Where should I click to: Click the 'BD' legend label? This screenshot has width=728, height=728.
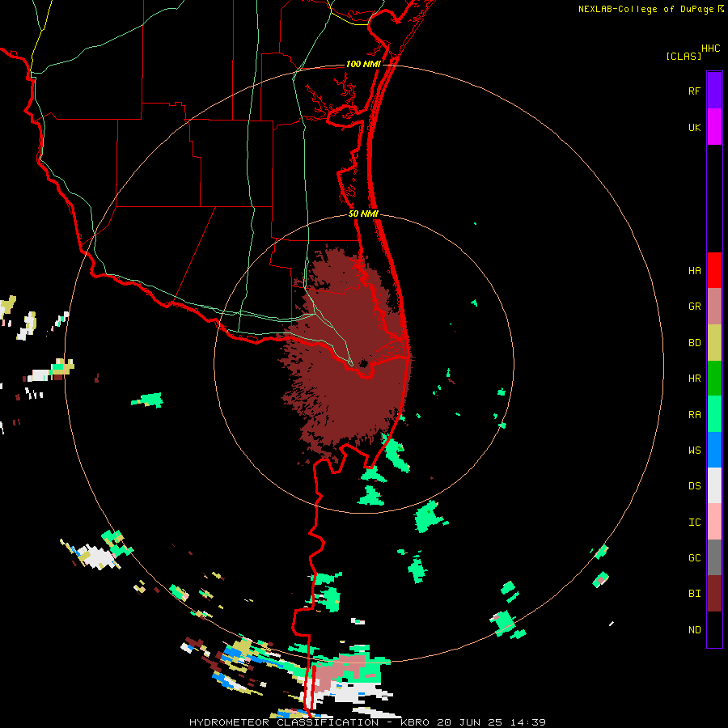click(x=694, y=343)
